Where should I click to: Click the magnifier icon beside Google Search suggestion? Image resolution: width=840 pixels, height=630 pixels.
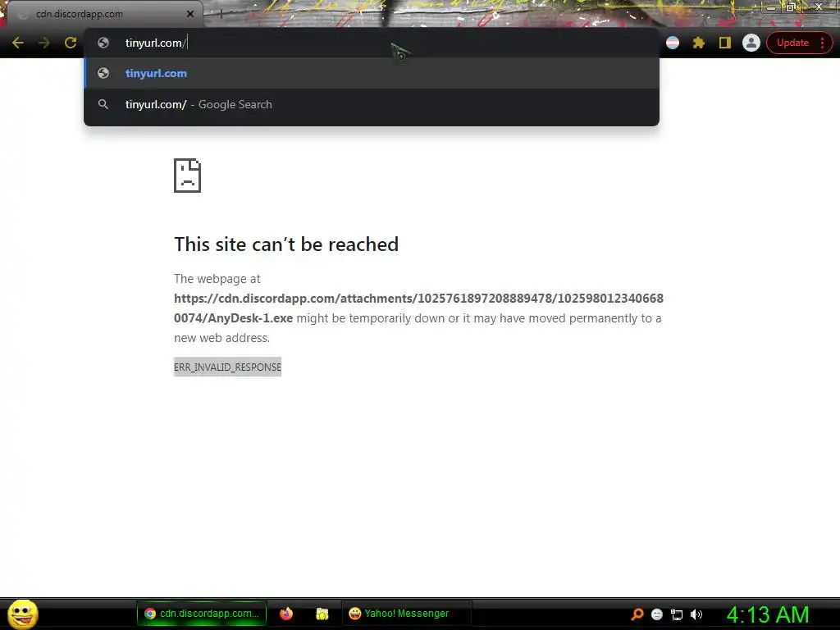(x=103, y=104)
